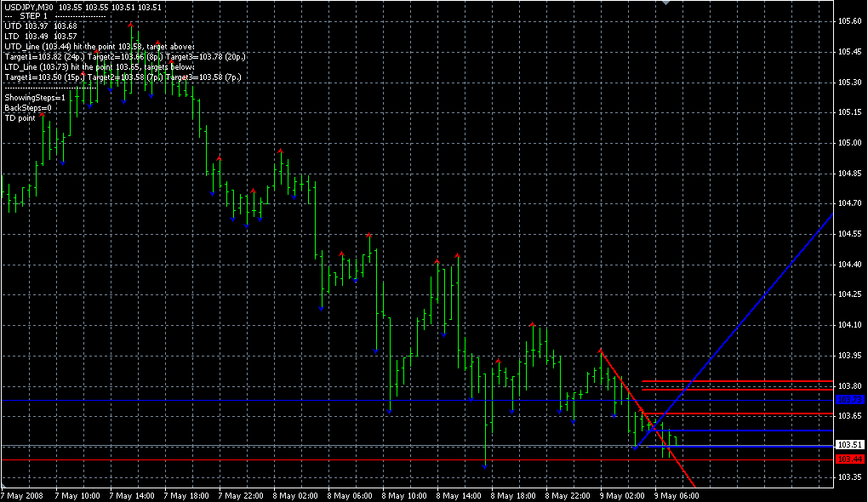Click the '7 May 18:00' time axis label
868x502 pixels.
186,495
